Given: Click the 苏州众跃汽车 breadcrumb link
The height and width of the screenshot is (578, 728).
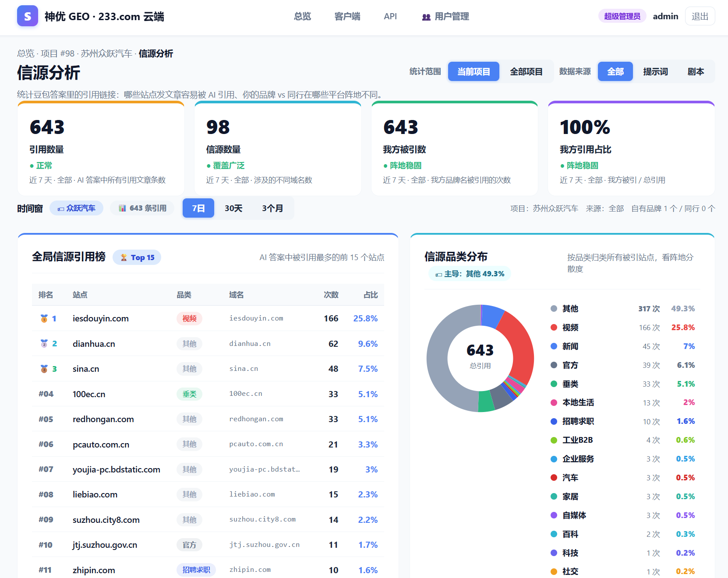Looking at the screenshot, I should point(106,53).
